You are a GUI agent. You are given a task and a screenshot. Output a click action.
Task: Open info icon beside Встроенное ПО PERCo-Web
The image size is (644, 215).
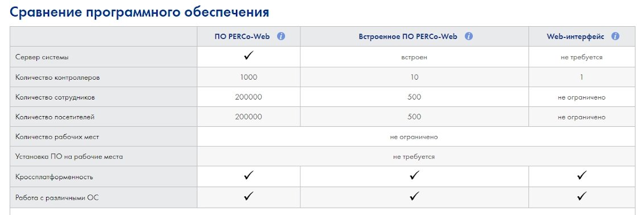469,36
